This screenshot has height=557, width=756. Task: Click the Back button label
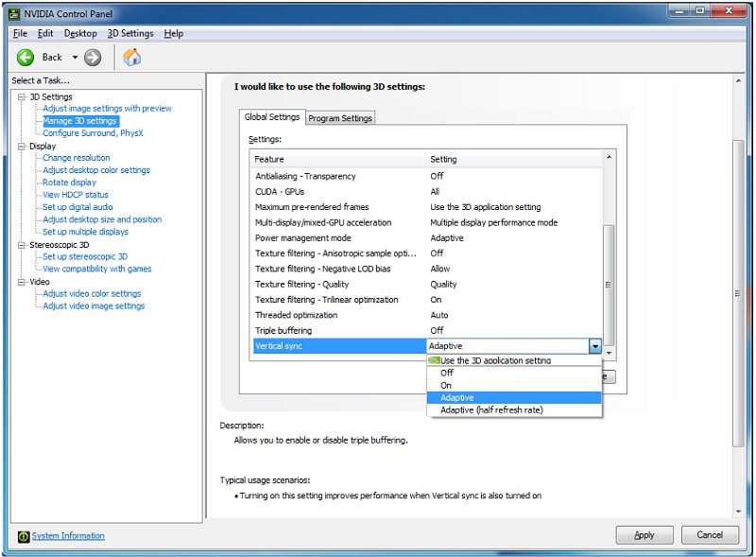tap(52, 58)
